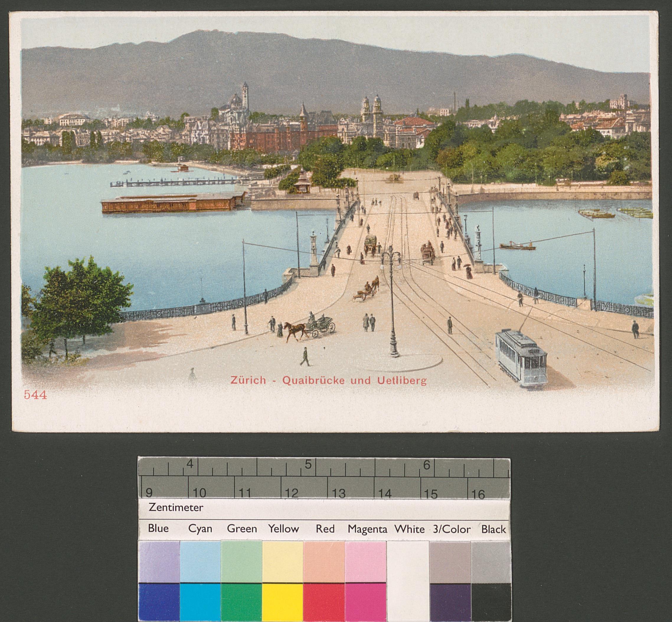Click the centimeter mark 11 on the ruler
The width and height of the screenshot is (672, 622).
click(245, 493)
